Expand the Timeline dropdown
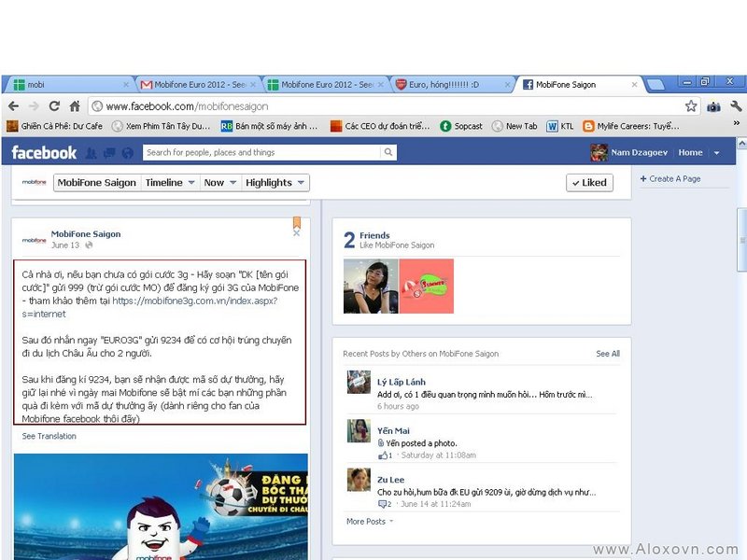This screenshot has height=560, width=747. tap(170, 183)
